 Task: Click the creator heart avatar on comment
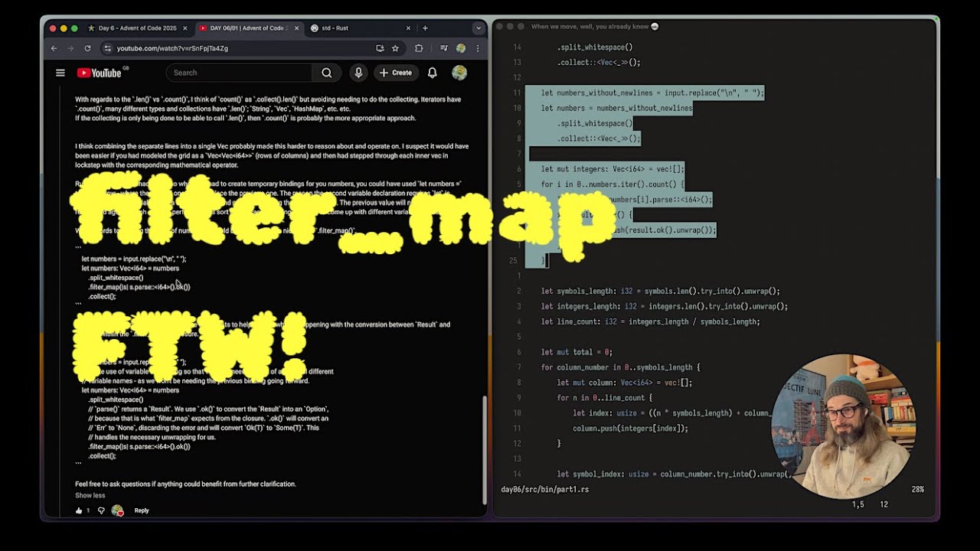click(x=117, y=510)
